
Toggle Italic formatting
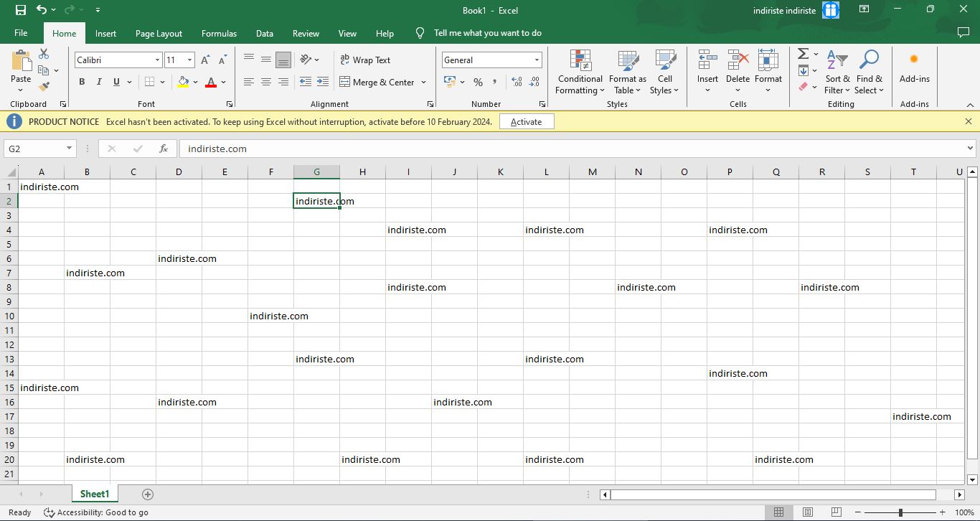click(x=99, y=82)
